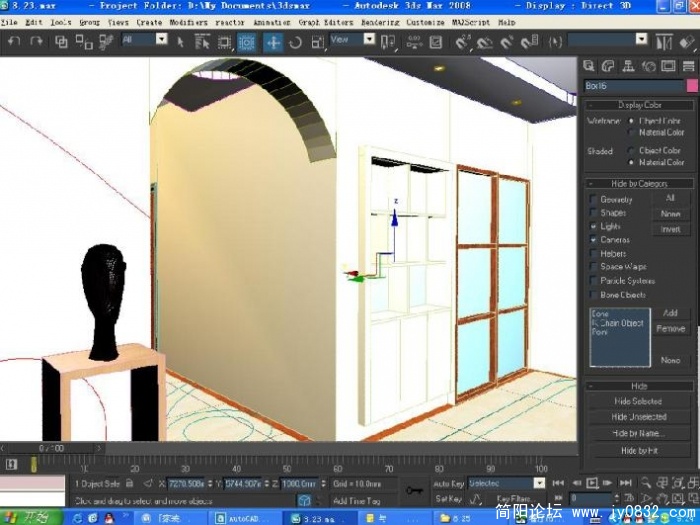
Task: Select Shaded Object Color radio button
Action: [631, 150]
